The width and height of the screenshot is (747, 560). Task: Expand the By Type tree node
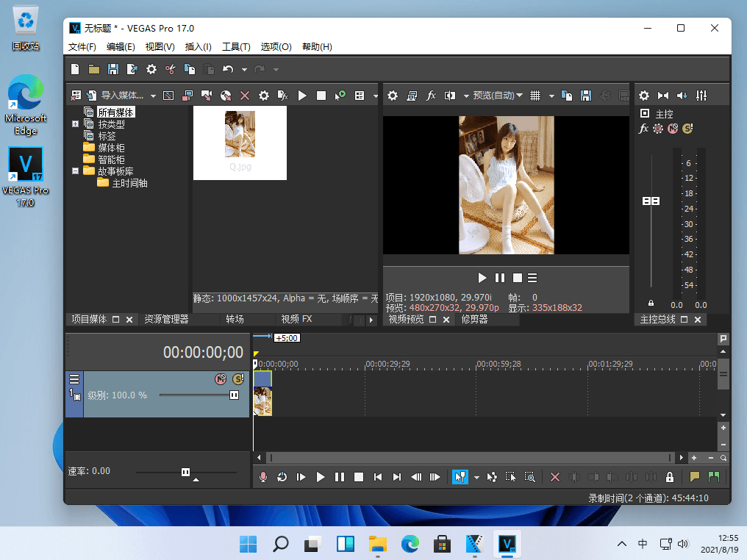coord(75,123)
